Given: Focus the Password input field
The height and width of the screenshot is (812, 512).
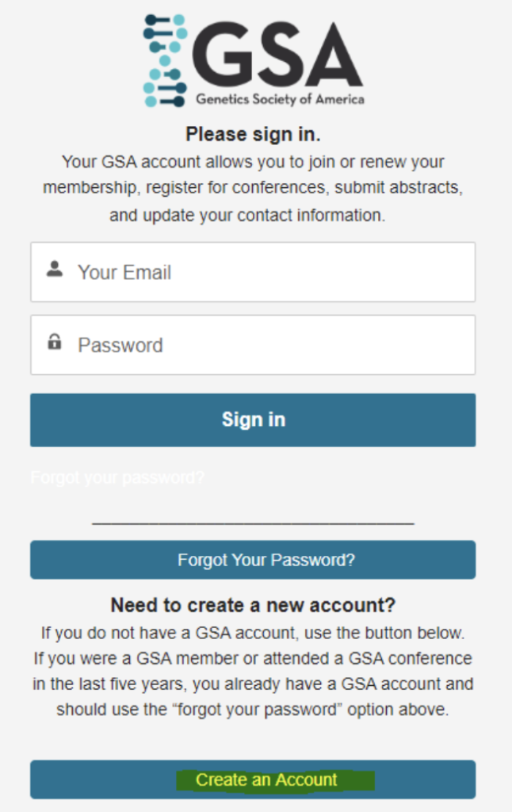Looking at the screenshot, I should pyautogui.click(x=269, y=345).
